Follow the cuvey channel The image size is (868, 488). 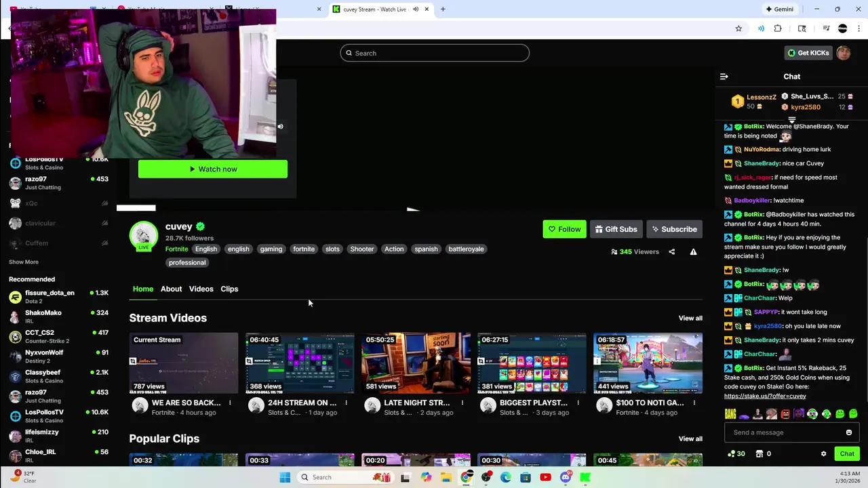[x=564, y=229]
